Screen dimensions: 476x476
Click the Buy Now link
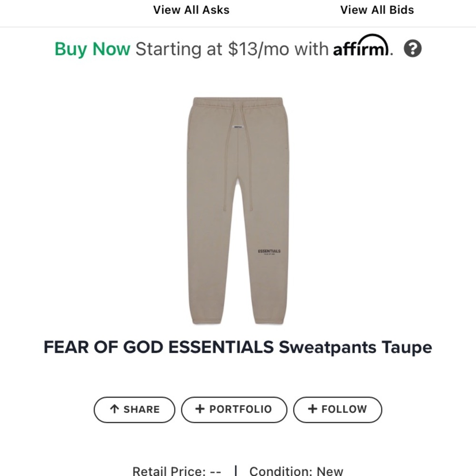click(92, 49)
